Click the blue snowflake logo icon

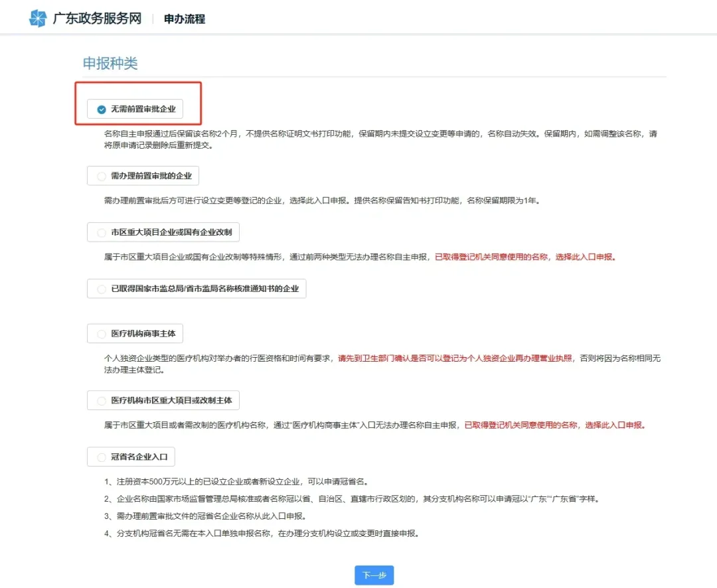click(38, 18)
